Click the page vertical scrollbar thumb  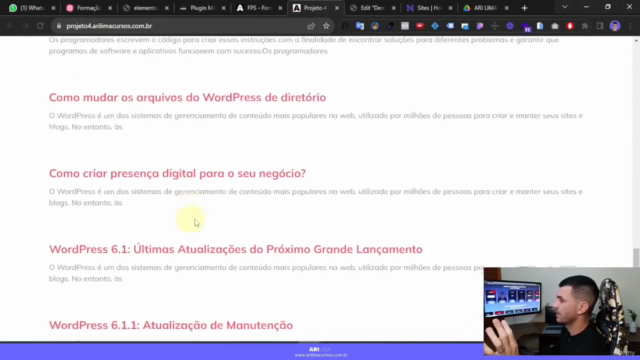636,258
